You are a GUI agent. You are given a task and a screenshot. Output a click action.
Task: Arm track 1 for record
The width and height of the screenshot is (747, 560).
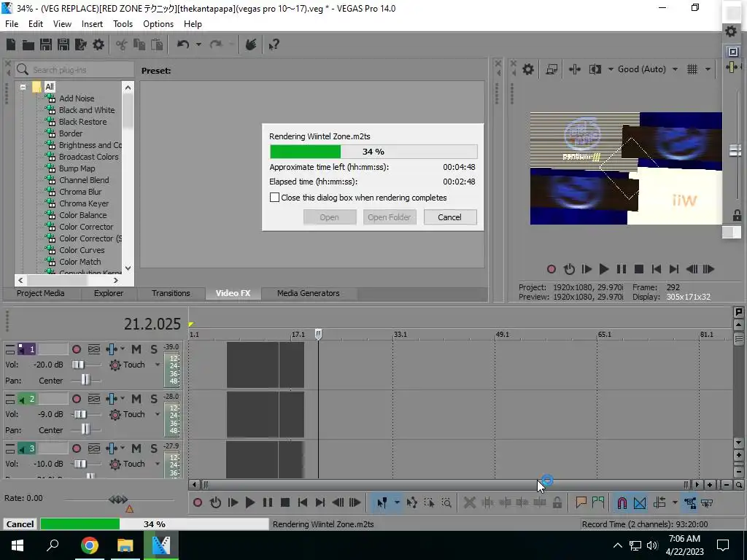pyautogui.click(x=76, y=349)
